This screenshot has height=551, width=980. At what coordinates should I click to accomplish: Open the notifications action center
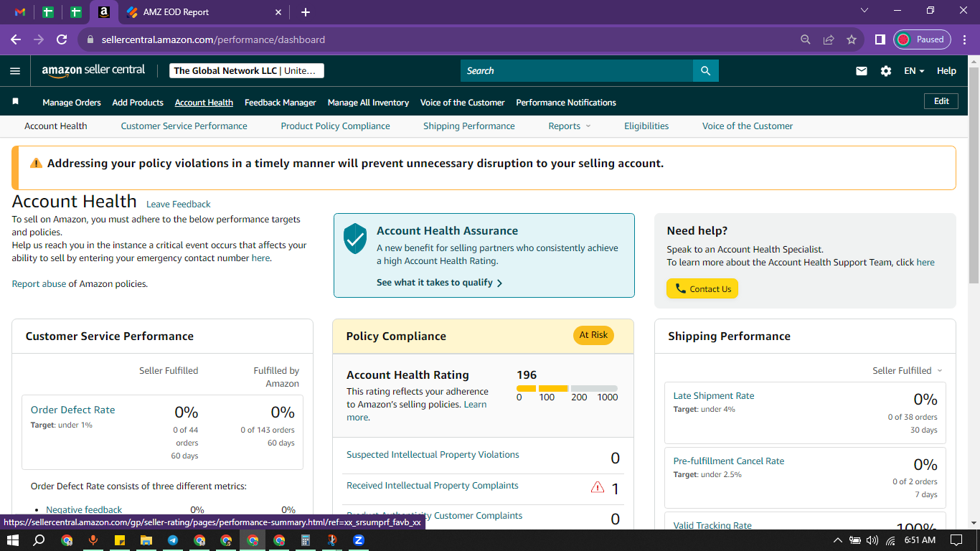[x=956, y=540]
